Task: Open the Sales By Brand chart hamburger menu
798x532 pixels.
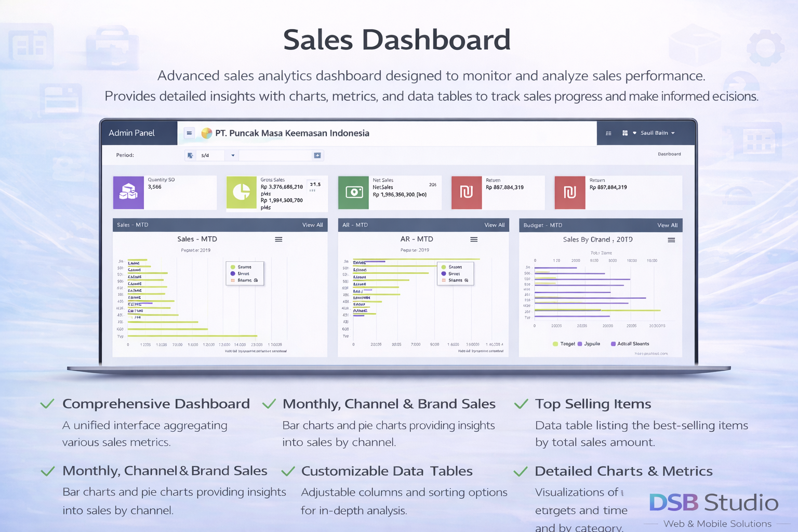Action: [x=671, y=240]
